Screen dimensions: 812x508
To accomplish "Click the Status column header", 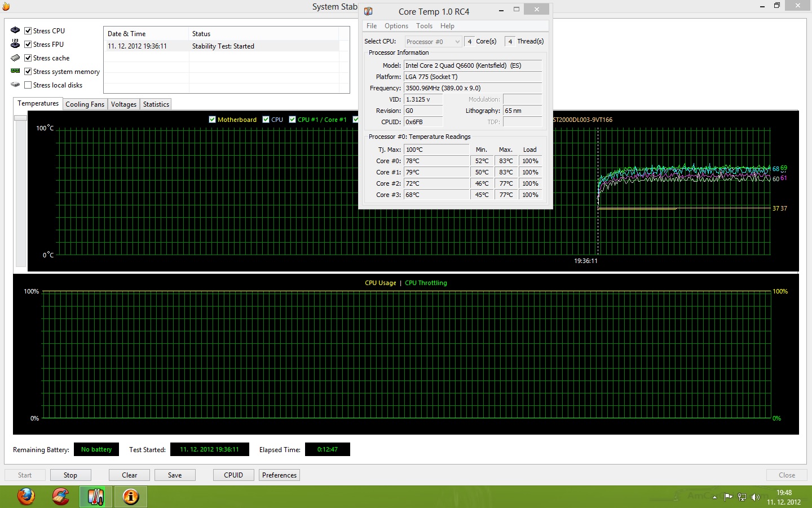I will point(264,34).
